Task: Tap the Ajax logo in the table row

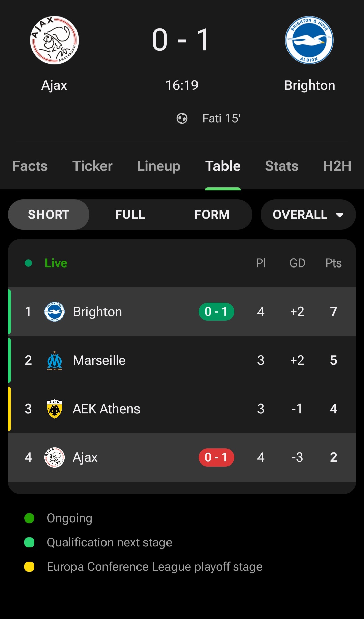Action: pos(55,457)
